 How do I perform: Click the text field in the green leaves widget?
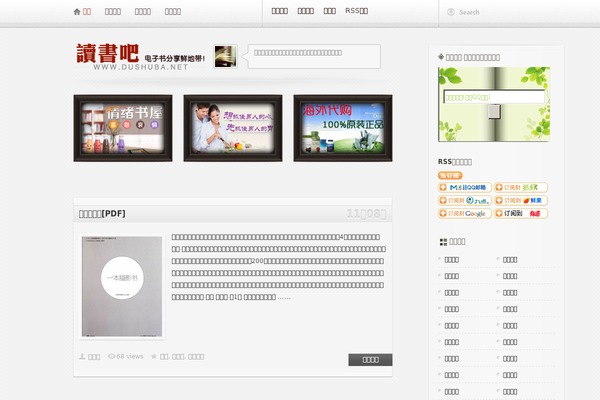(x=494, y=97)
